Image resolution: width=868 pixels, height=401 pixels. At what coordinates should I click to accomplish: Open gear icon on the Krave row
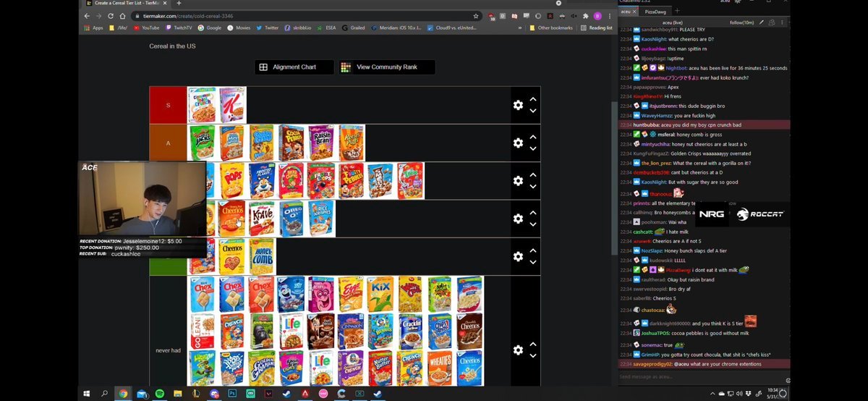518,219
